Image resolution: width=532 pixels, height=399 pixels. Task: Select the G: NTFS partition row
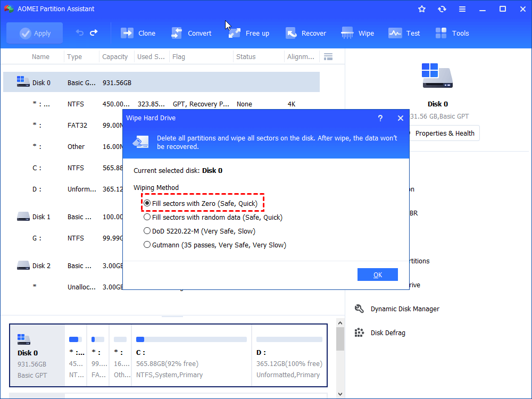click(63, 238)
